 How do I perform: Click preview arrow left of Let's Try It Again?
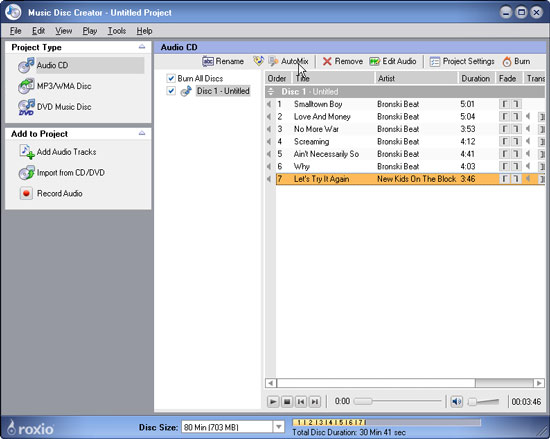[269, 179]
